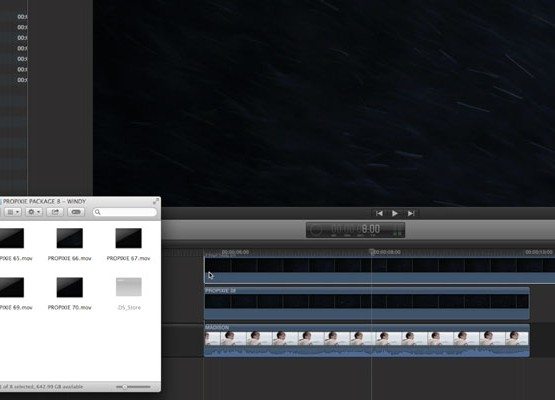555x400 pixels.
Task: Click the 00:00:08:00 ruler label
Action: (387, 252)
